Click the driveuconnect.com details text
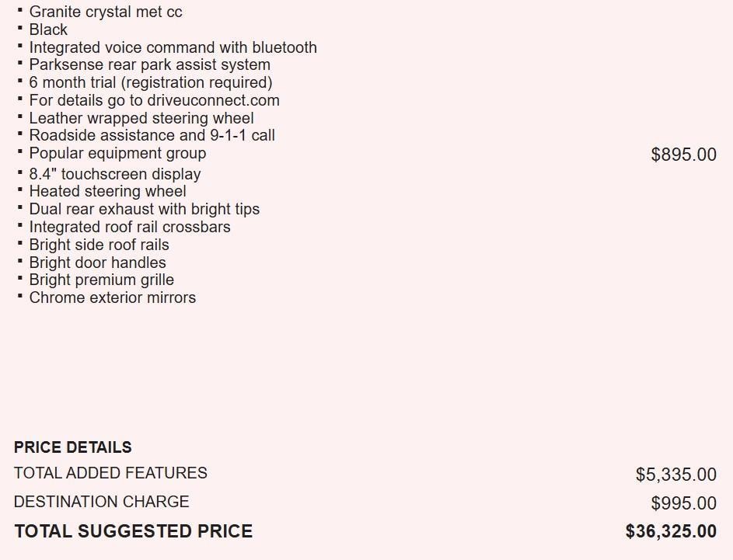The width and height of the screenshot is (733, 560). click(154, 100)
